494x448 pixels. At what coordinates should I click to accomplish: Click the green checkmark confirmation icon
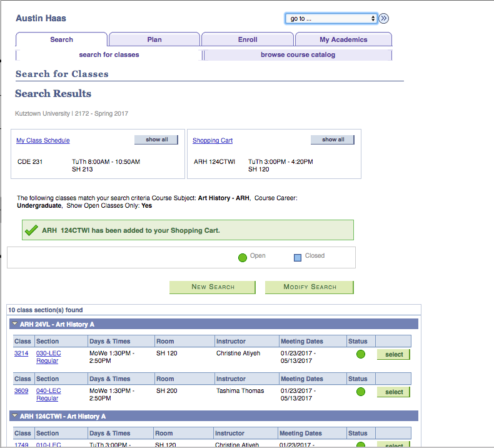click(x=31, y=230)
